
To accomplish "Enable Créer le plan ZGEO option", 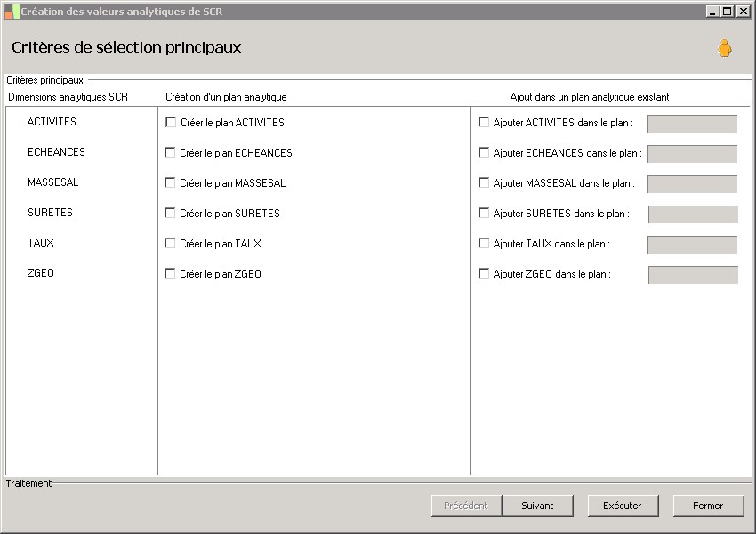I will (x=171, y=274).
